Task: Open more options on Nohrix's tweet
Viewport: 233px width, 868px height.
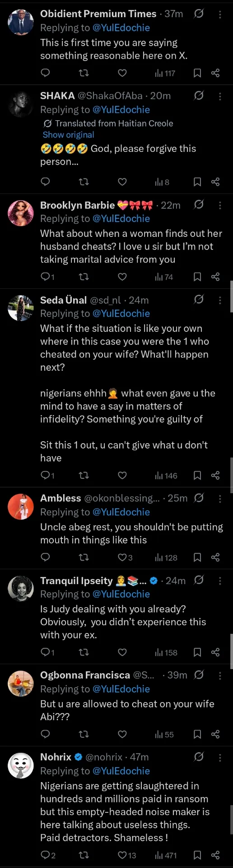Action: 220,757
